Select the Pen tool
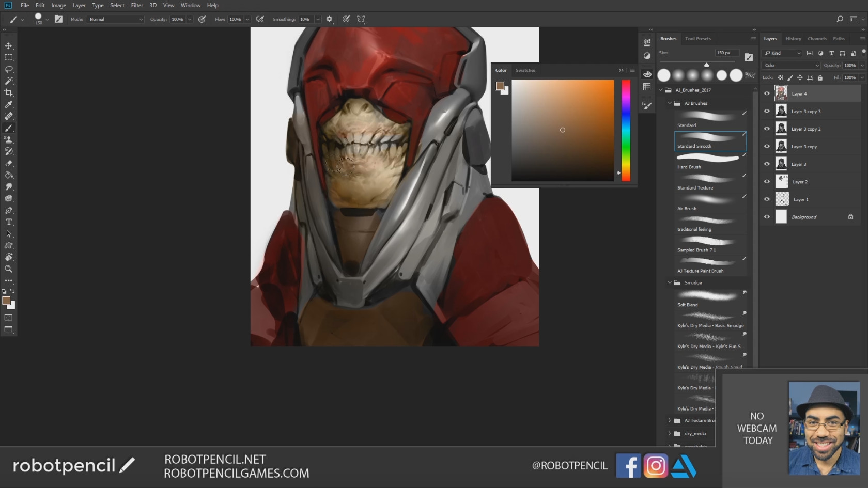Image resolution: width=868 pixels, height=488 pixels. pos(9,210)
